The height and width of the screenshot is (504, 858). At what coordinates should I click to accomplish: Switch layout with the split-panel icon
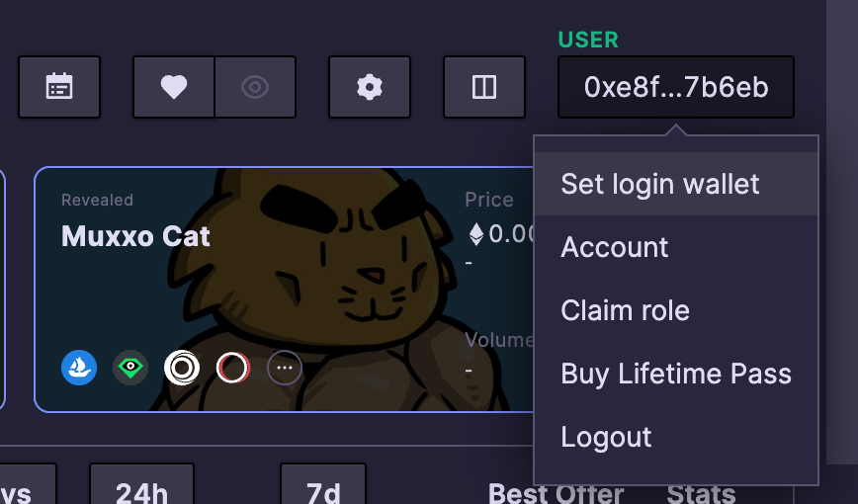[x=484, y=87]
